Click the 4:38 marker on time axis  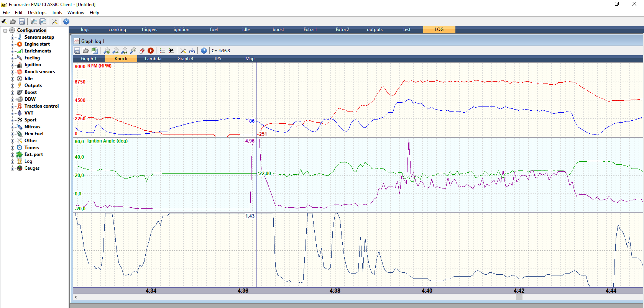click(335, 291)
